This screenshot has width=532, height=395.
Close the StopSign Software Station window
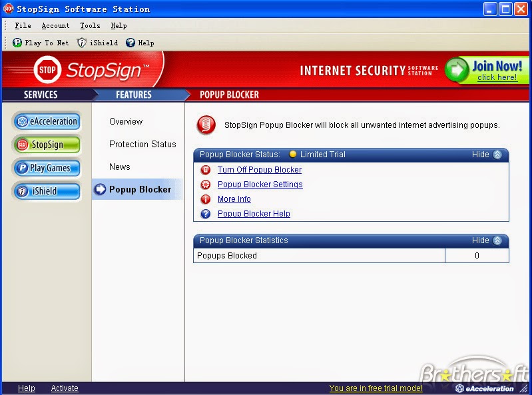[521, 9]
